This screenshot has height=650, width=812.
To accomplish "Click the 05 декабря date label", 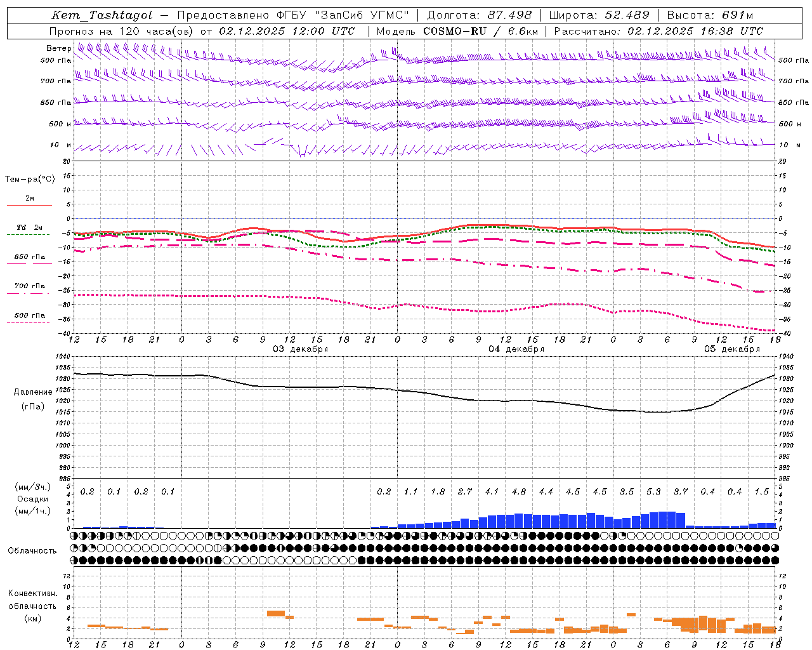I will (732, 349).
